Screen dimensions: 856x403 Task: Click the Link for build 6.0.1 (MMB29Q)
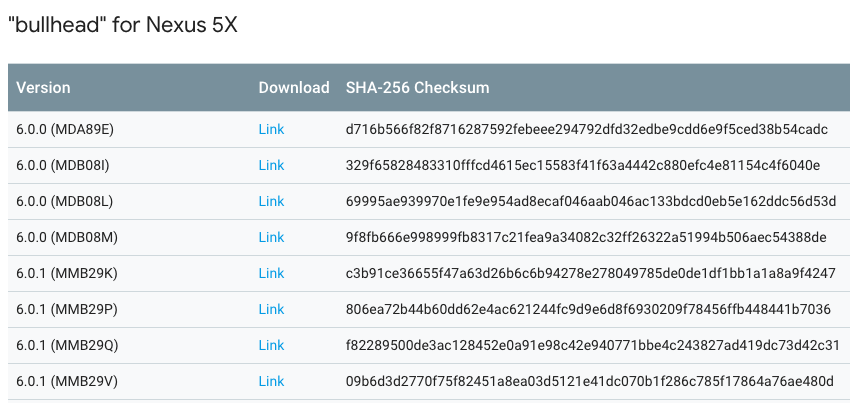(x=271, y=345)
